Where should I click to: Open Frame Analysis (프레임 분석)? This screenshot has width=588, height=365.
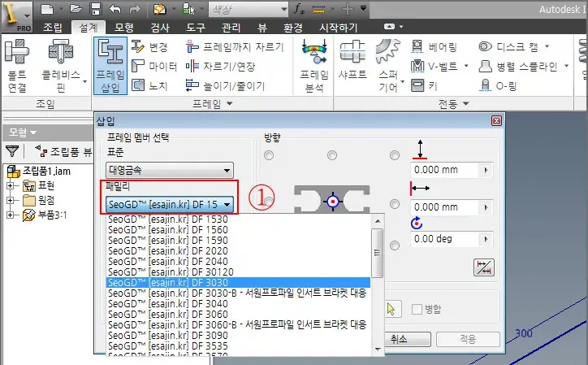click(314, 66)
